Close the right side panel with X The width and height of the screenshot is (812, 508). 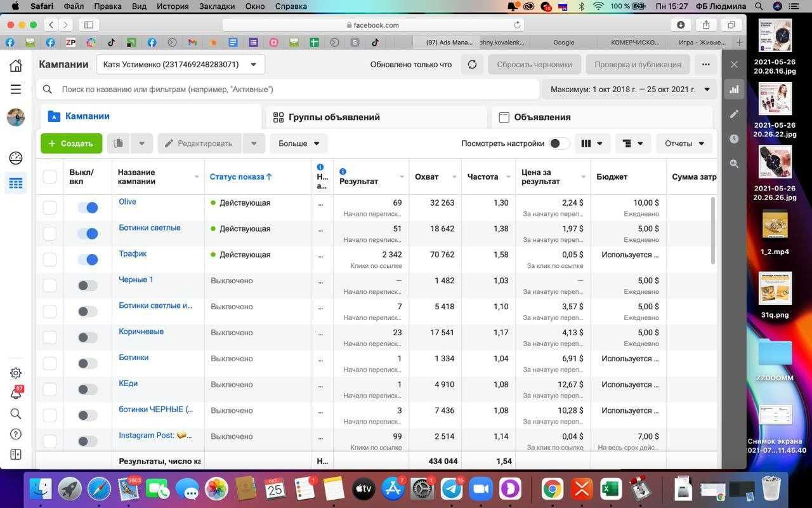pyautogui.click(x=734, y=64)
